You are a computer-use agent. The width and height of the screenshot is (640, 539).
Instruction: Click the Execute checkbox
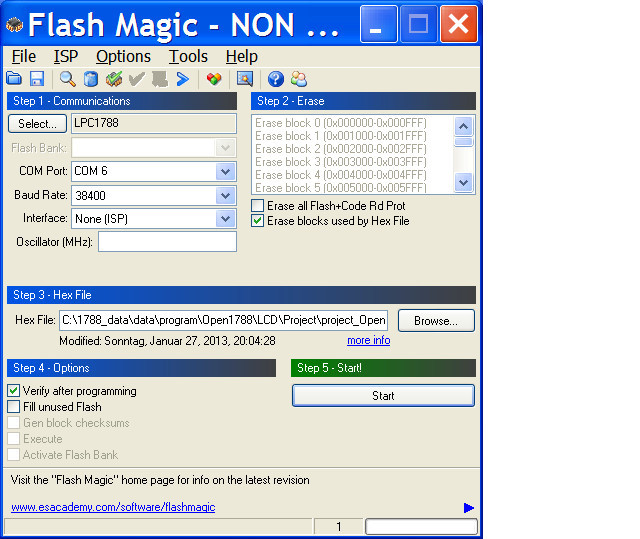(x=13, y=439)
